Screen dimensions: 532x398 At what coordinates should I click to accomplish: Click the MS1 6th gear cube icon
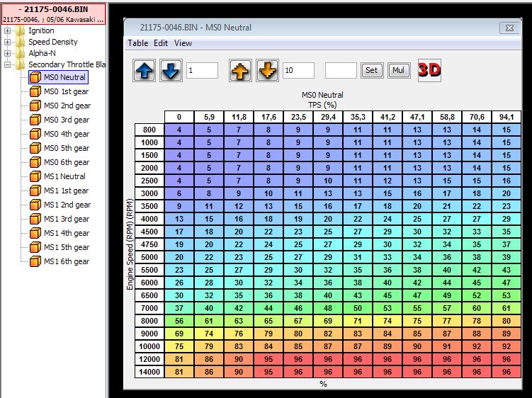(x=35, y=261)
